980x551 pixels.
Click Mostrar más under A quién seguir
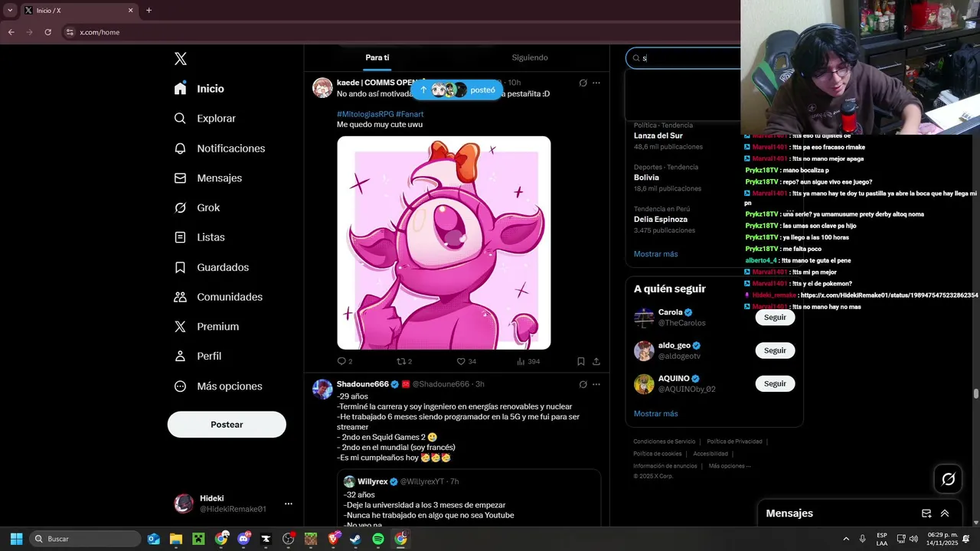(655, 414)
